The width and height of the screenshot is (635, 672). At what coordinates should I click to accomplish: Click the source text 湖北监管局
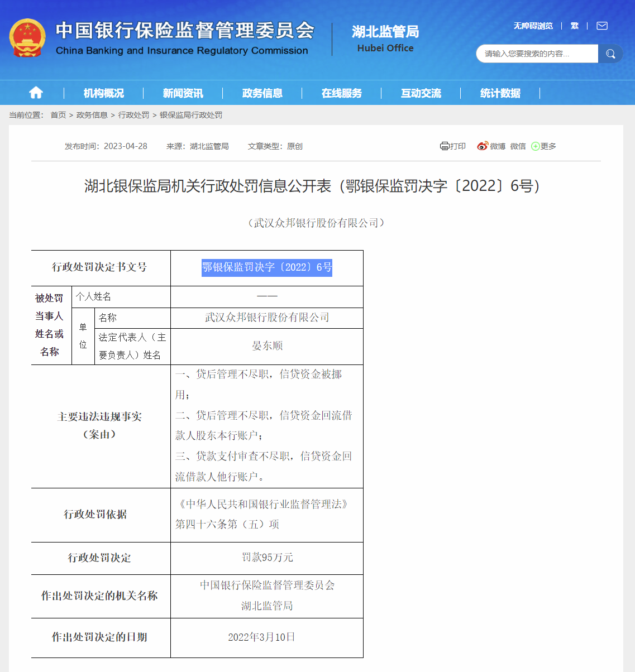(209, 146)
